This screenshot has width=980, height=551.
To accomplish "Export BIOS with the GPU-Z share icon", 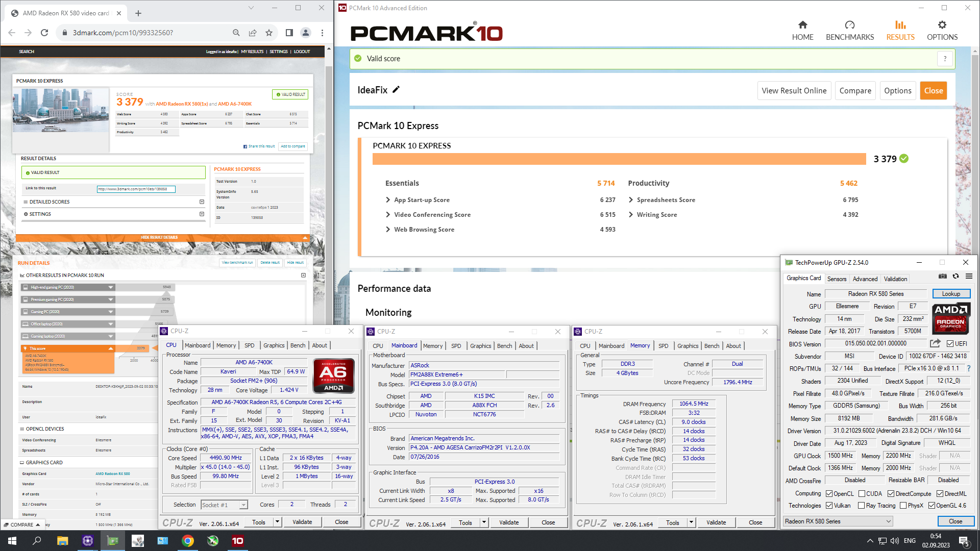I will [935, 343].
